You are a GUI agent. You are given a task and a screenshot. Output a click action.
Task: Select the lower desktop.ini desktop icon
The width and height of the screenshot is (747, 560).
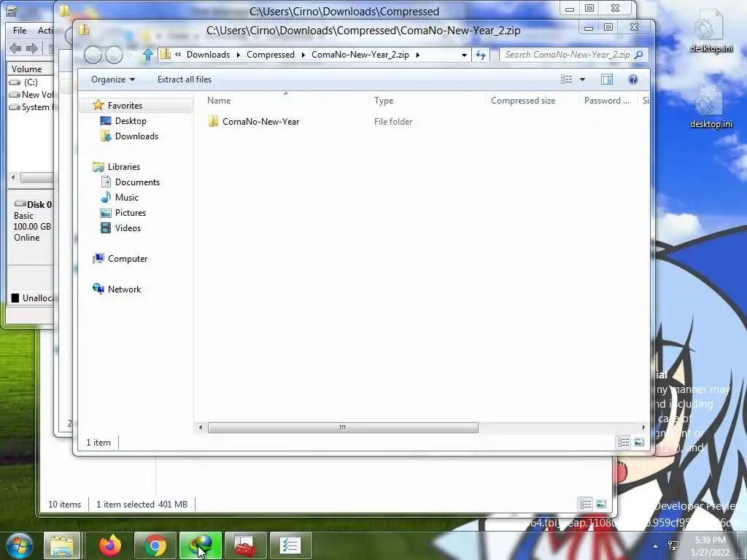point(711,106)
